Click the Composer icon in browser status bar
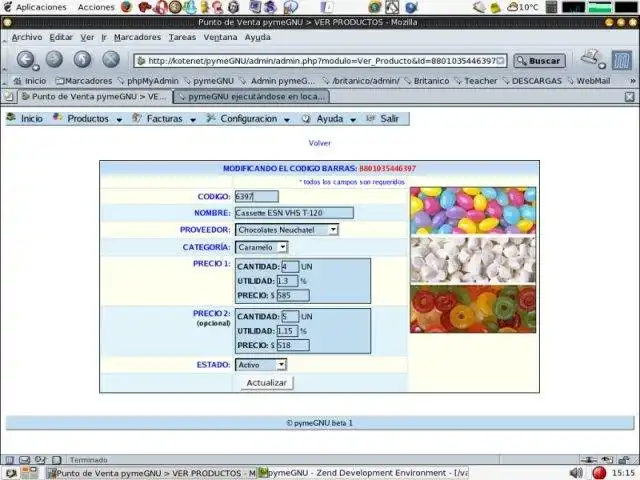Screen dimensions: 640x480 (x=40, y=460)
